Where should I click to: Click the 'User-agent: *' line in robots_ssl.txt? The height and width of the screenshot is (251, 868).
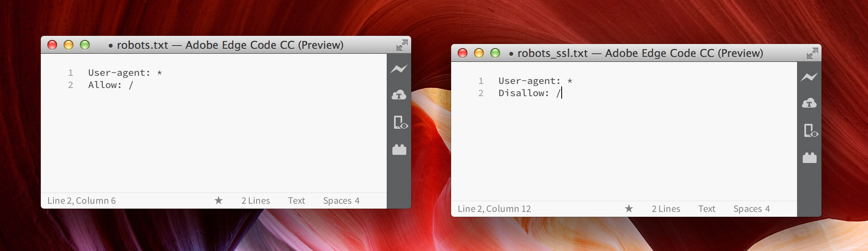[x=535, y=81]
